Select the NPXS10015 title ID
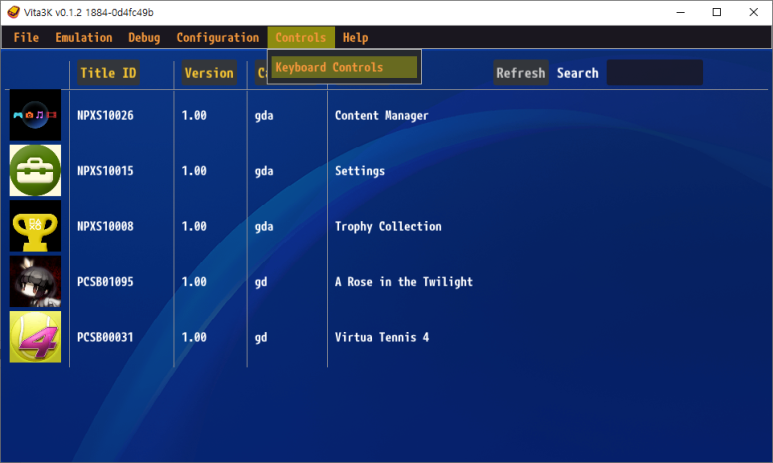This screenshot has height=463, width=773. (x=105, y=171)
